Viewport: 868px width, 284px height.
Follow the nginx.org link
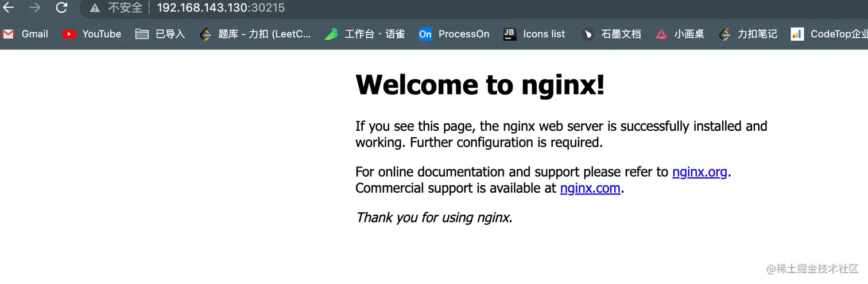700,172
